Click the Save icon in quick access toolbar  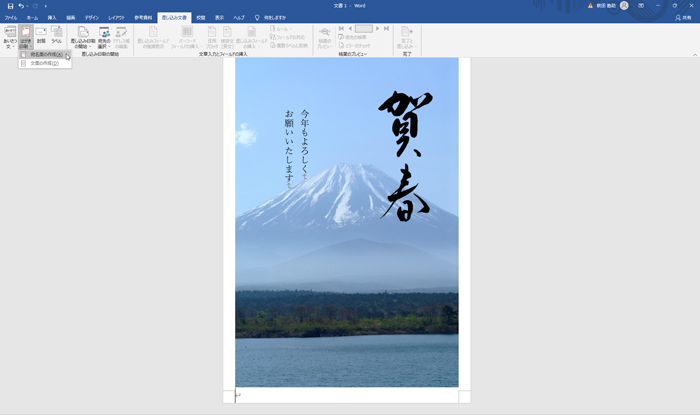pyautogui.click(x=10, y=6)
